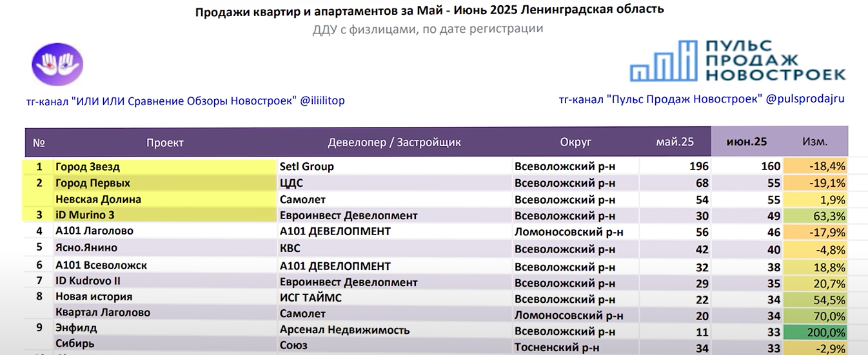Click the purple hands logo icon
The image size is (868, 355).
57,64
